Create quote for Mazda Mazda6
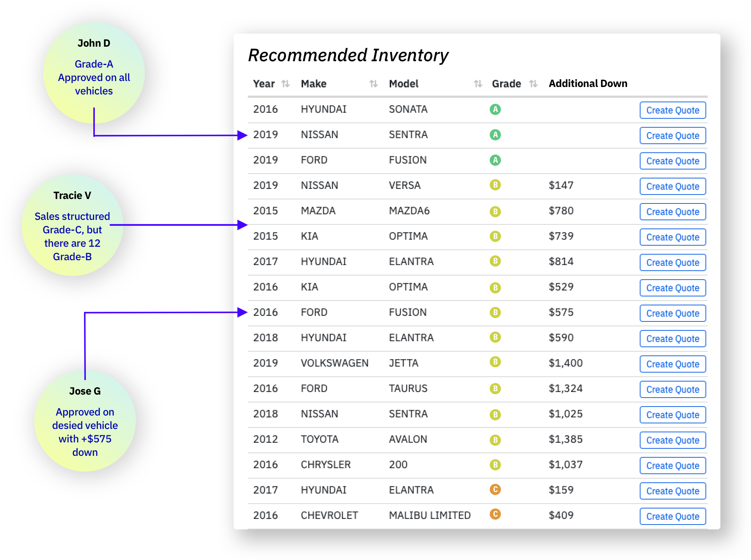 pos(673,212)
